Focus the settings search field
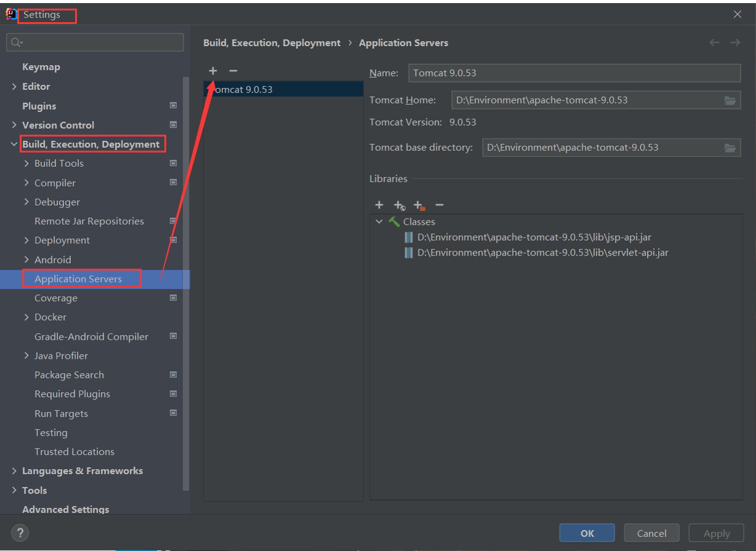 tap(95, 42)
